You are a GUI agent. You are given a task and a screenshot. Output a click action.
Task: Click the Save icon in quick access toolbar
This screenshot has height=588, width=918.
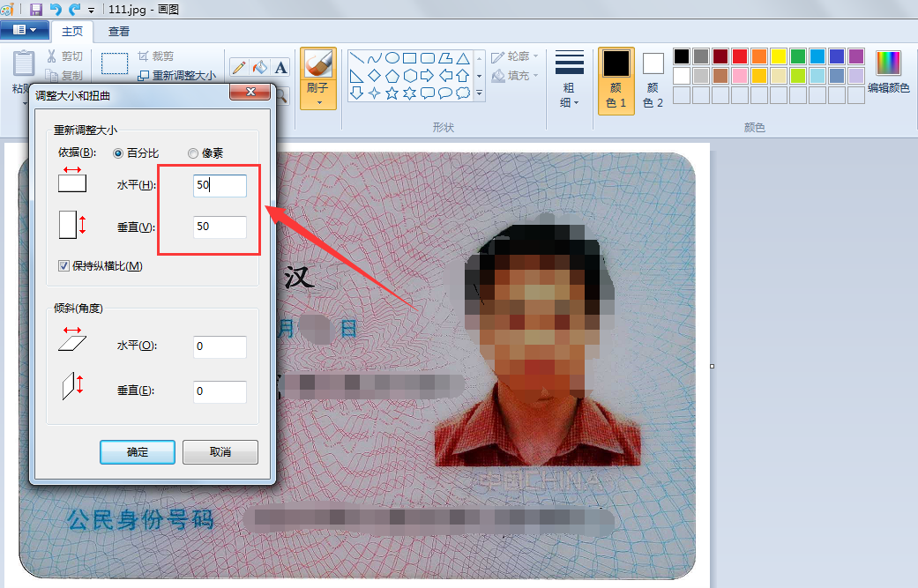point(35,10)
